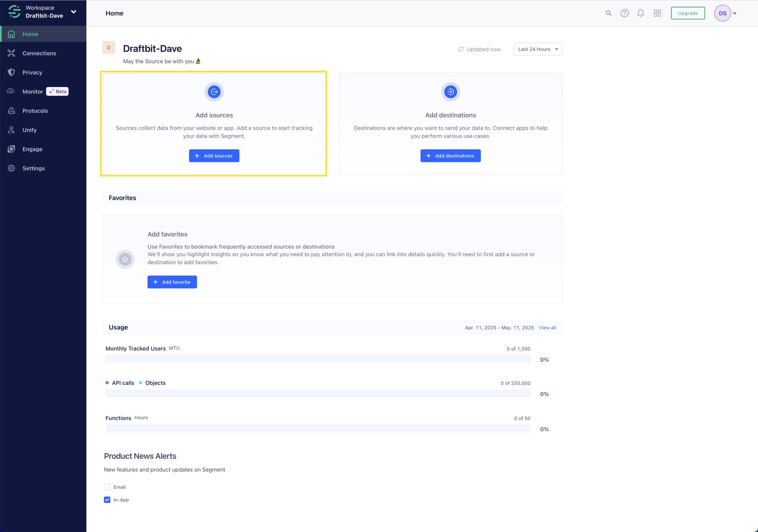Click the Home page title in the header
This screenshot has width=758, height=532.
tap(114, 13)
